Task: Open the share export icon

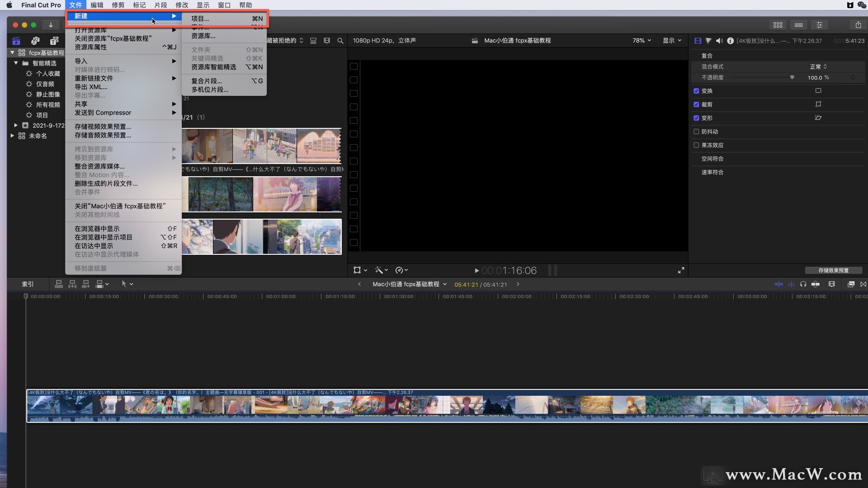Action: click(858, 25)
